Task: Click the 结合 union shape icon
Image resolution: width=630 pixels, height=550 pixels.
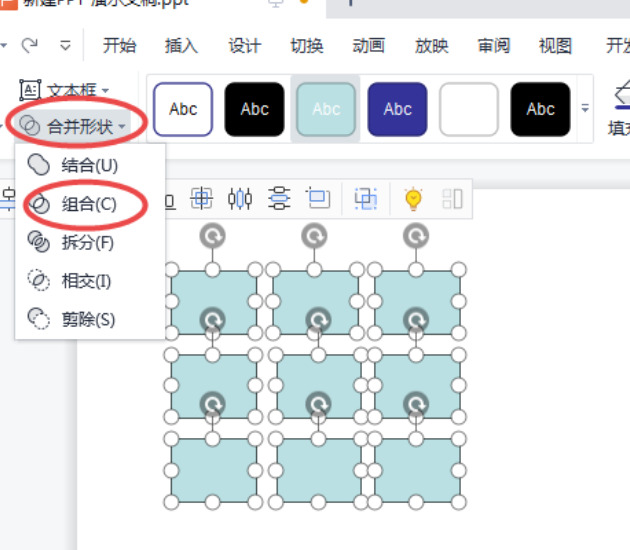Action: pyautogui.click(x=39, y=165)
